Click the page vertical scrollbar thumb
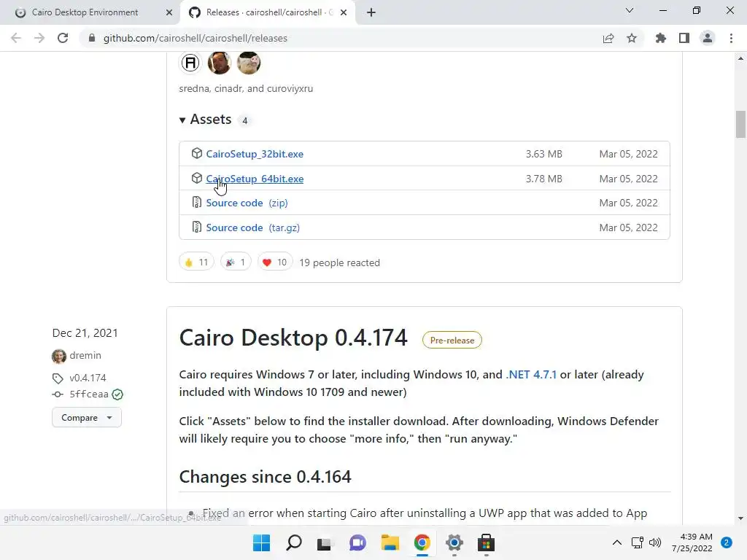The height and width of the screenshot is (560, 747). (x=740, y=124)
